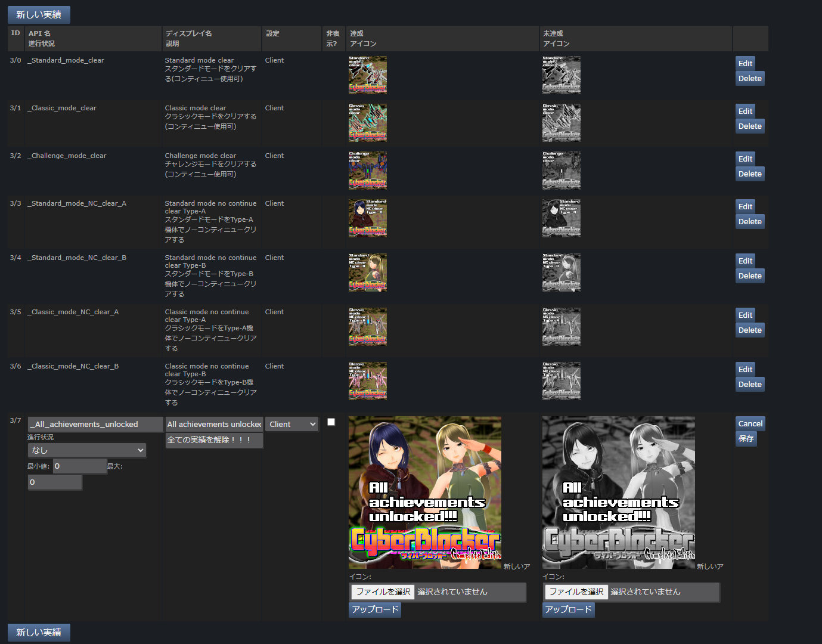Click the _Classic_mode_clear API name text
822x644 pixels.
click(62, 108)
